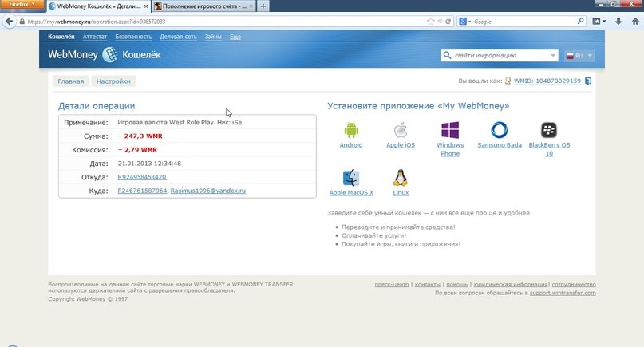Open the Еще menu item
Screen dimensions: 644x347
(235, 37)
